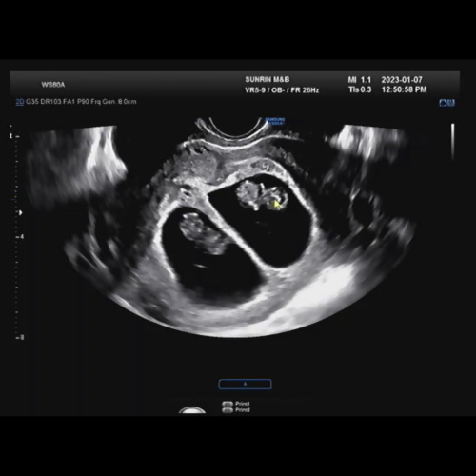Click the MI 1.1 readout
The height and width of the screenshot is (476, 476).
360,80
